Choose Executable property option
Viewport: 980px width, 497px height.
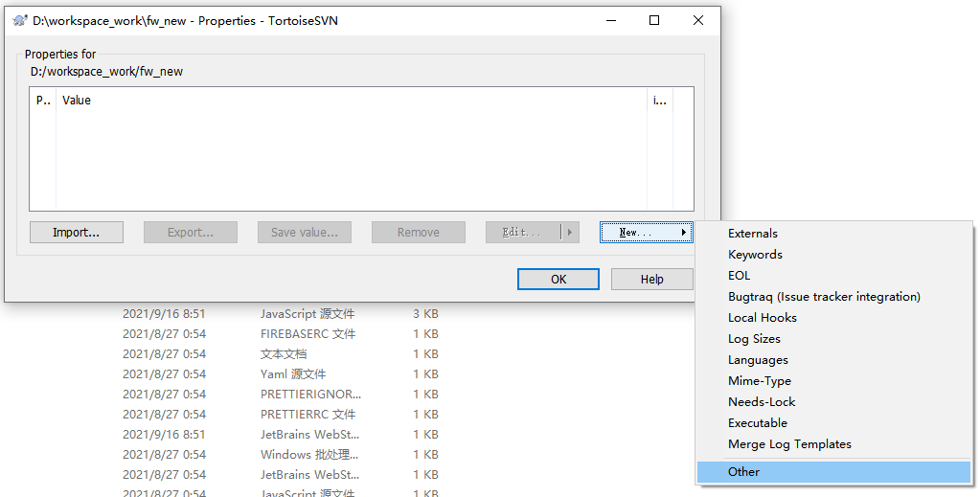[x=833, y=423]
